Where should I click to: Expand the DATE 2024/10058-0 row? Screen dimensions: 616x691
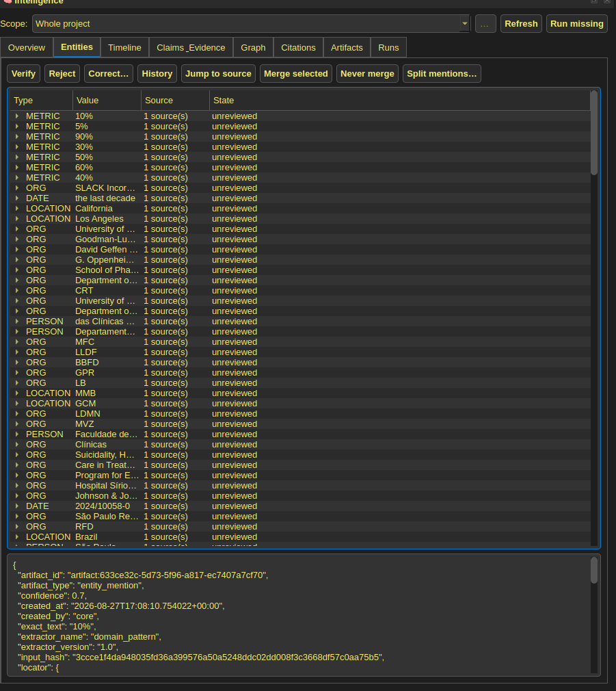click(16, 506)
